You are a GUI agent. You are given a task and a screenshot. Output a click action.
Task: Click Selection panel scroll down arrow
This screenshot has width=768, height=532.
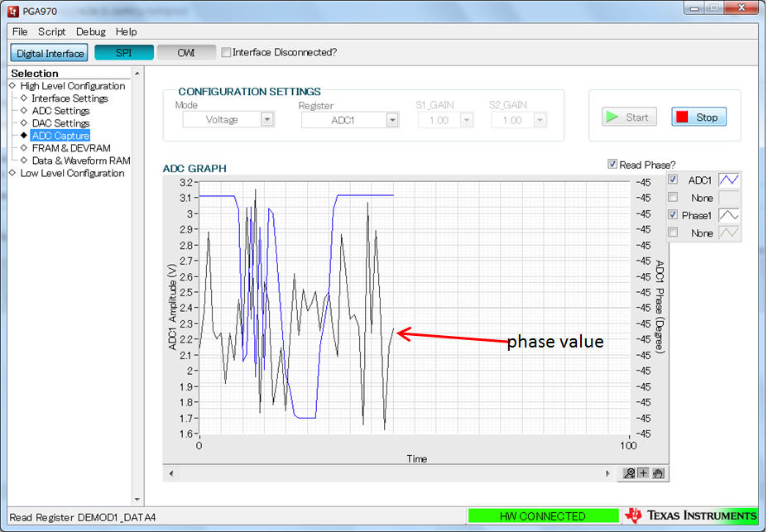(x=137, y=499)
